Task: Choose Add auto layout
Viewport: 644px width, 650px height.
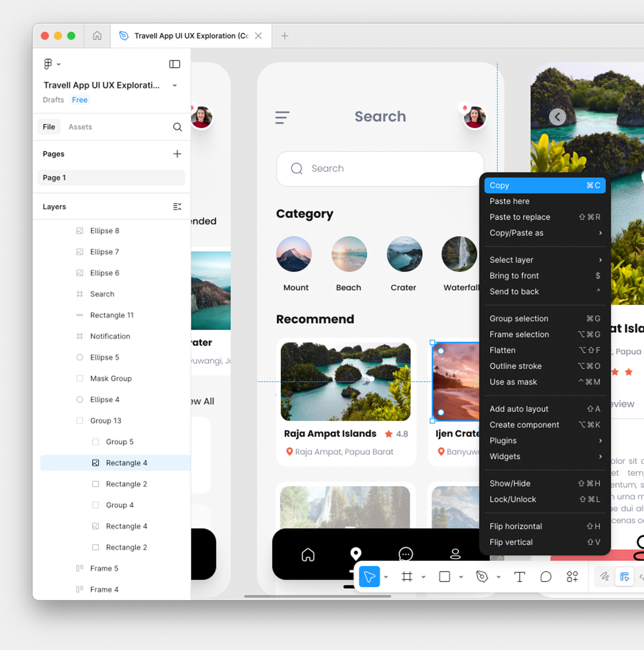Action: point(545,409)
